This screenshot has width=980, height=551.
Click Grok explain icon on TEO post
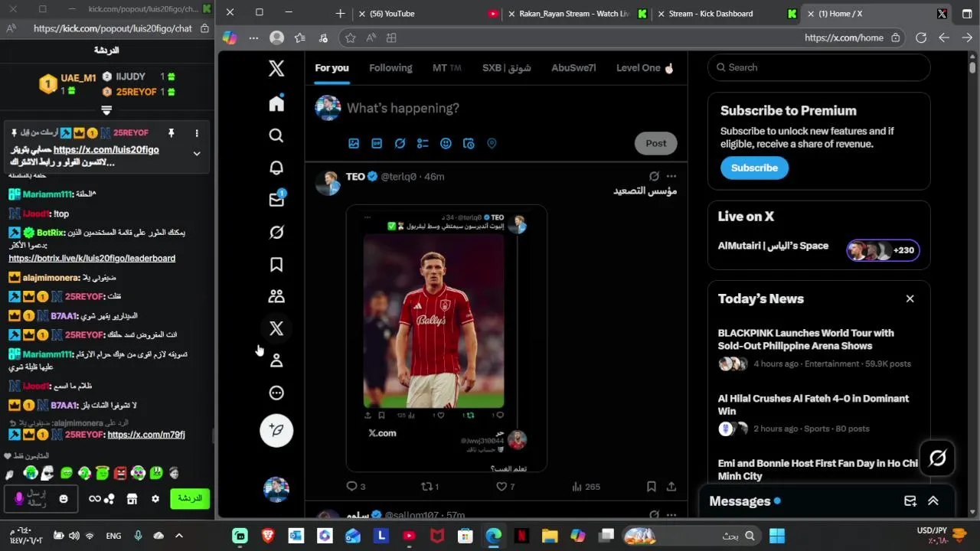point(654,176)
